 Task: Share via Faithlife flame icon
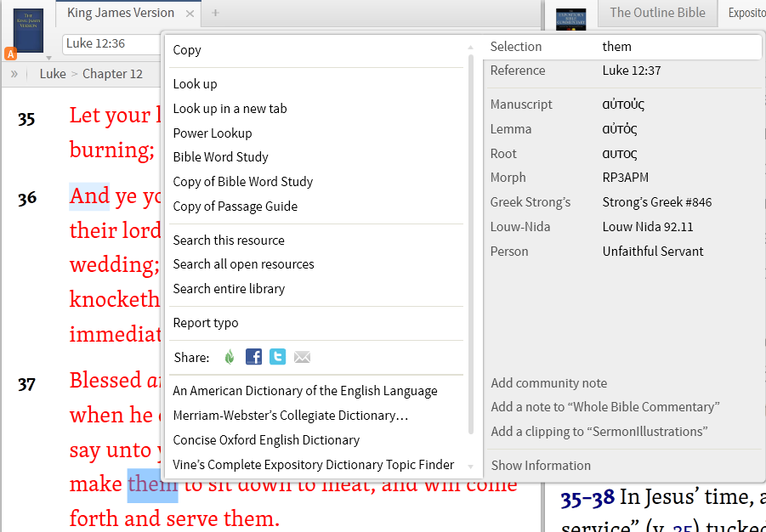[x=230, y=357]
